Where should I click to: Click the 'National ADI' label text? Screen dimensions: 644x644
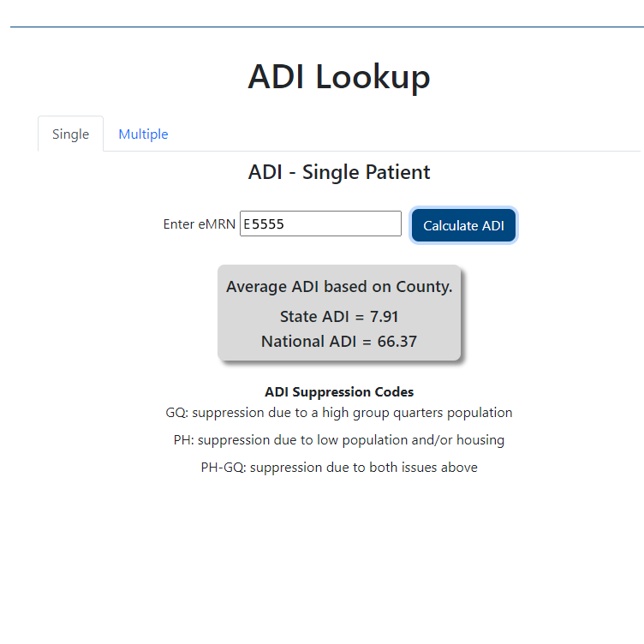(306, 342)
